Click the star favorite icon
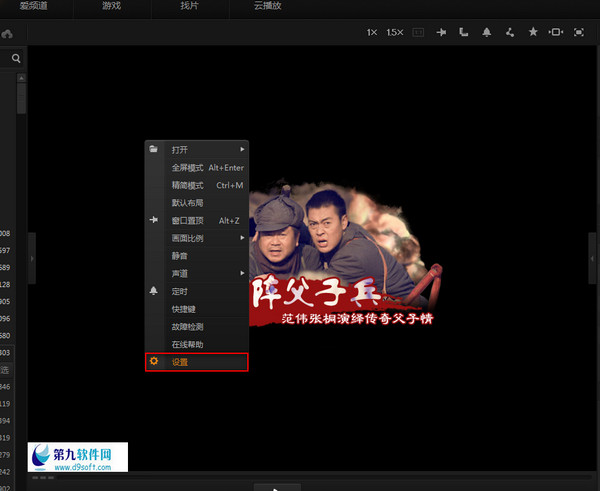The height and width of the screenshot is (491, 600). (x=533, y=33)
